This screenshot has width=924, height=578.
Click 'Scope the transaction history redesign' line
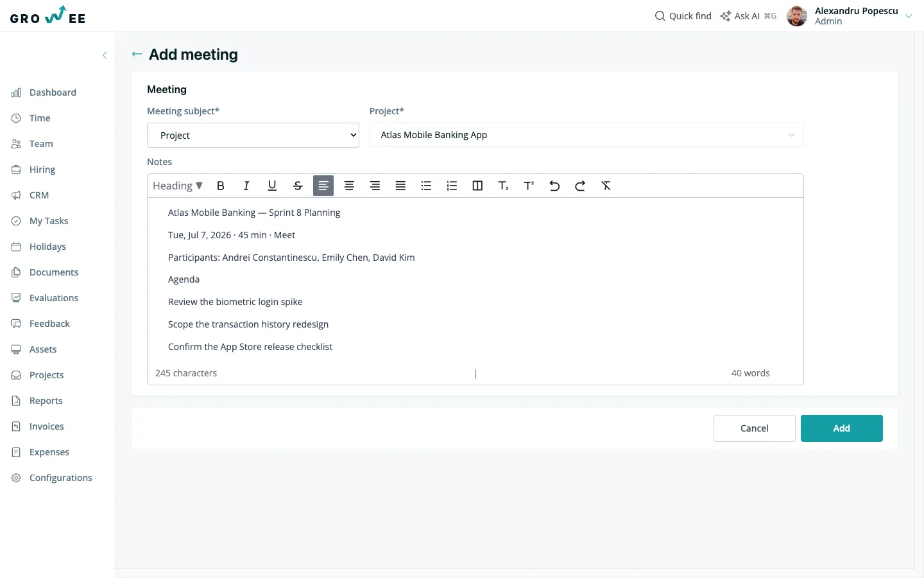(x=248, y=324)
